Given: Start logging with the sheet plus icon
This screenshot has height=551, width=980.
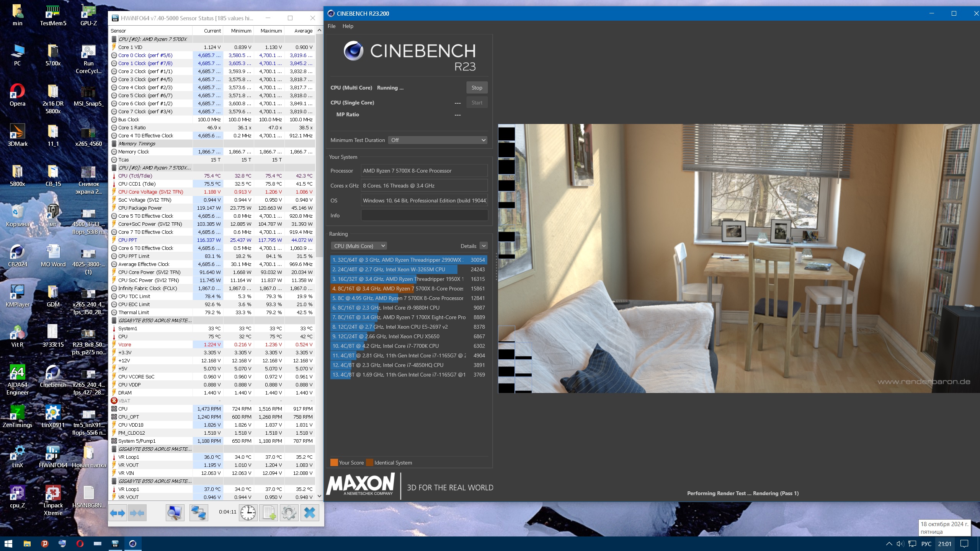Looking at the screenshot, I should coord(269,513).
